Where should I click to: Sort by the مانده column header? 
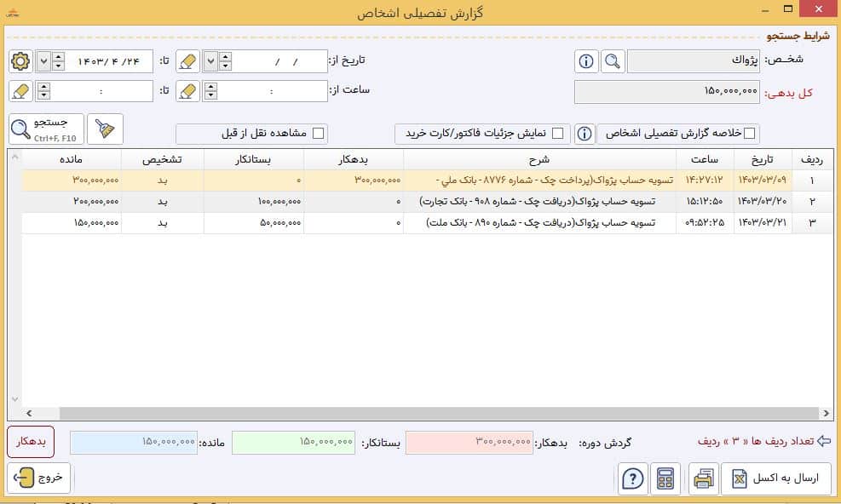(72, 159)
